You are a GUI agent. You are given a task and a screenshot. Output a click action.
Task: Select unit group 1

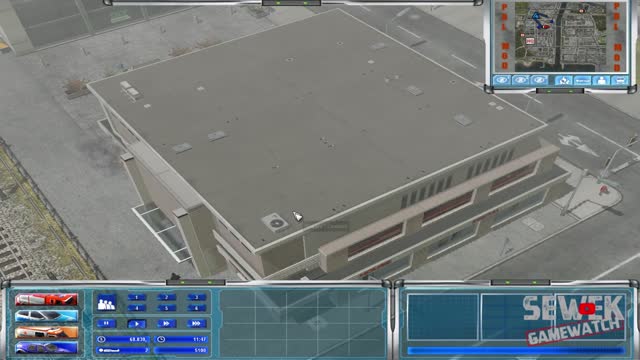(x=137, y=298)
